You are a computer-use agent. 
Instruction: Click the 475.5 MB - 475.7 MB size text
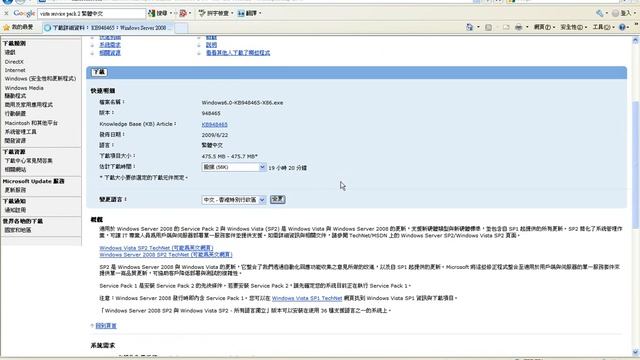coord(229,156)
